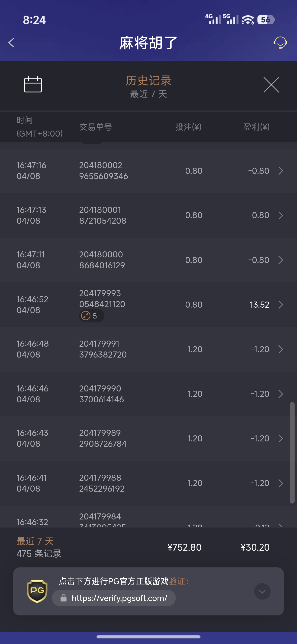Expand details for 16:47:16 record

coord(281,171)
